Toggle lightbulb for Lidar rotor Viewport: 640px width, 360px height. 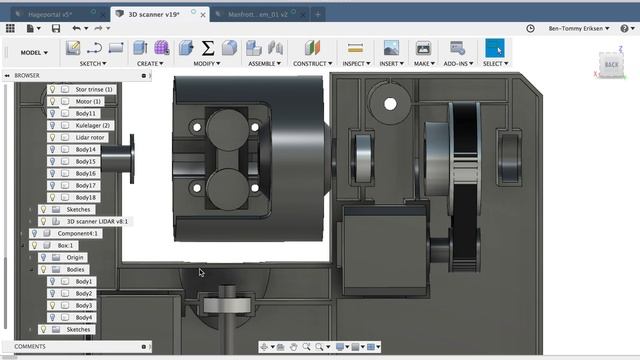pyautogui.click(x=52, y=138)
